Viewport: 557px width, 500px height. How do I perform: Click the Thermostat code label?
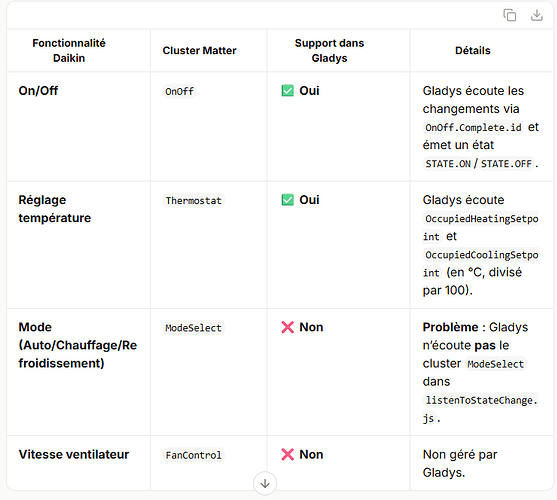tap(194, 201)
